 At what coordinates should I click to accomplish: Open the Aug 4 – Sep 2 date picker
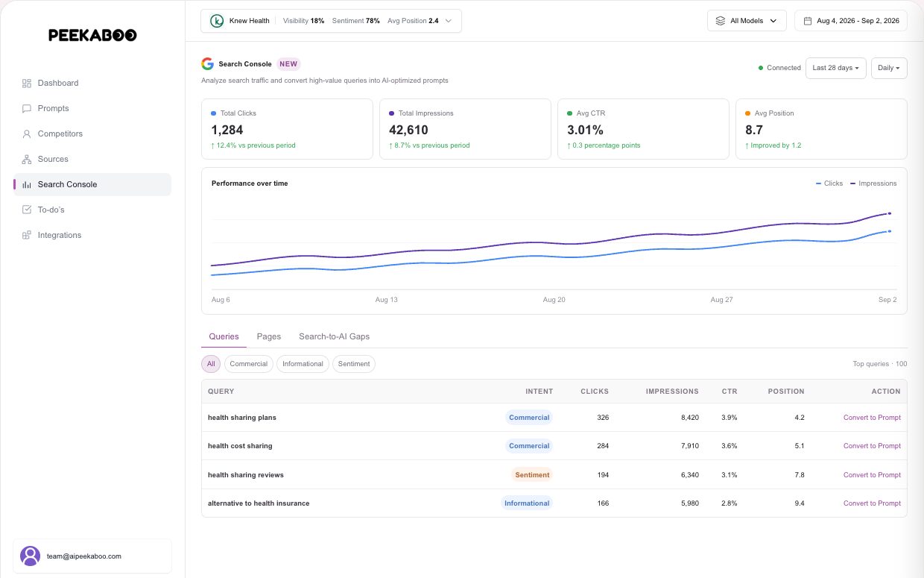point(851,21)
